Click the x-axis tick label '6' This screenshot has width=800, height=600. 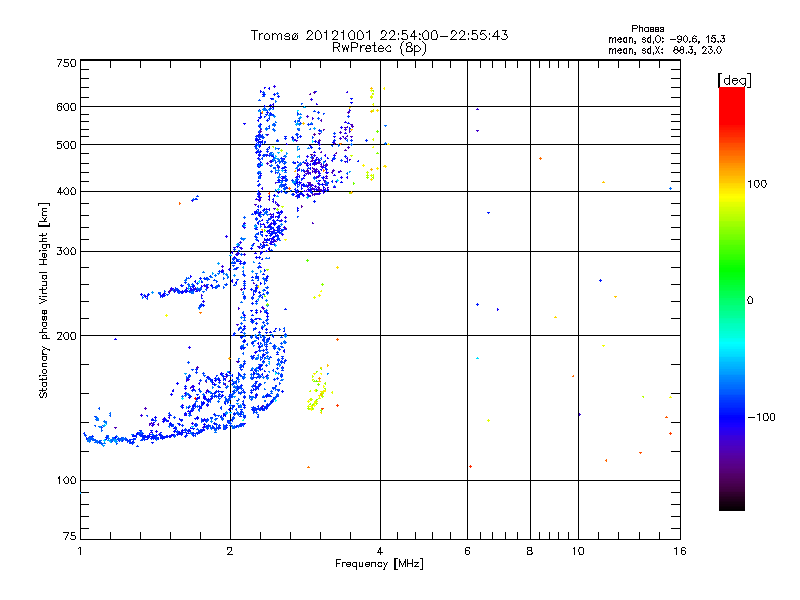tap(467, 551)
